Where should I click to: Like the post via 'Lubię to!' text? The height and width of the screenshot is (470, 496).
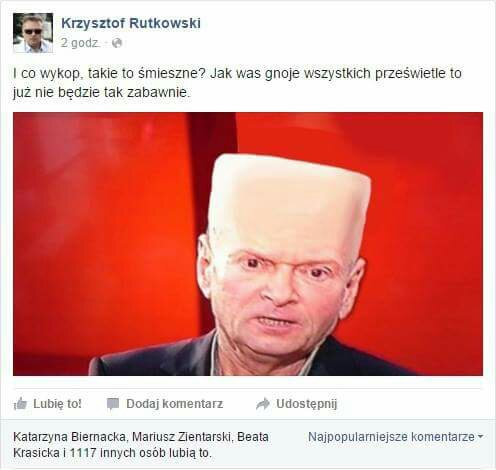(57, 404)
